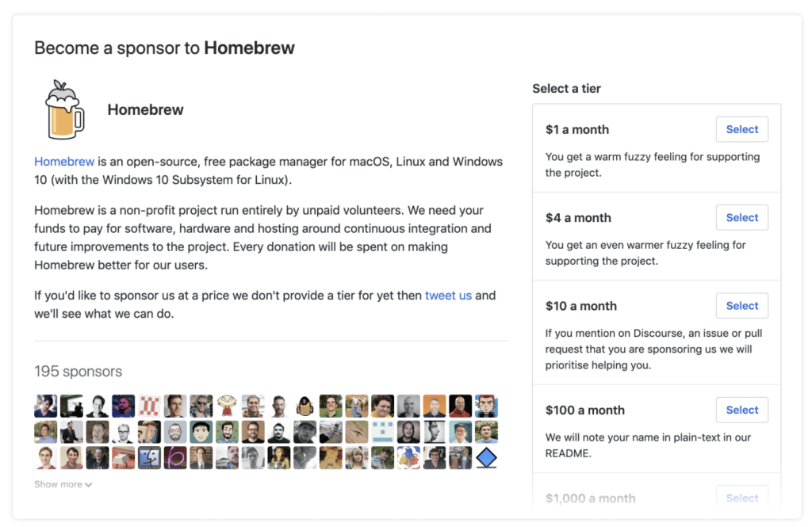Select the $4 a month tier
This screenshot has width=812, height=527.
[x=741, y=217]
